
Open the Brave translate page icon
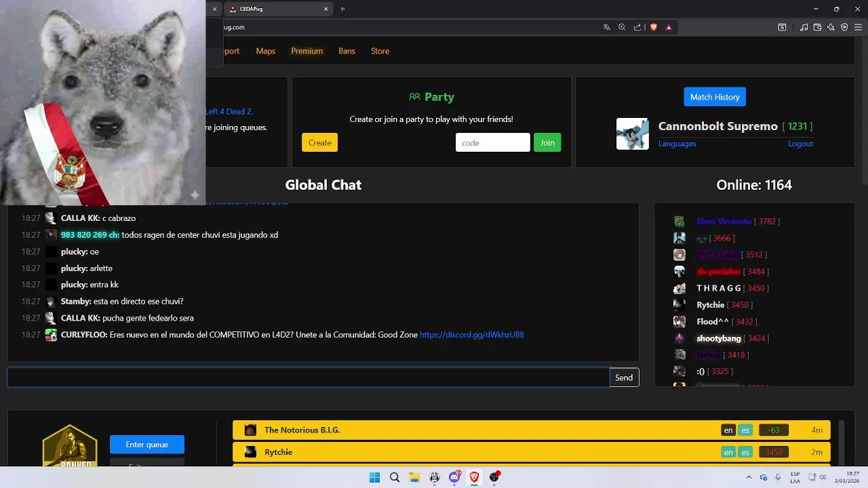pos(606,27)
